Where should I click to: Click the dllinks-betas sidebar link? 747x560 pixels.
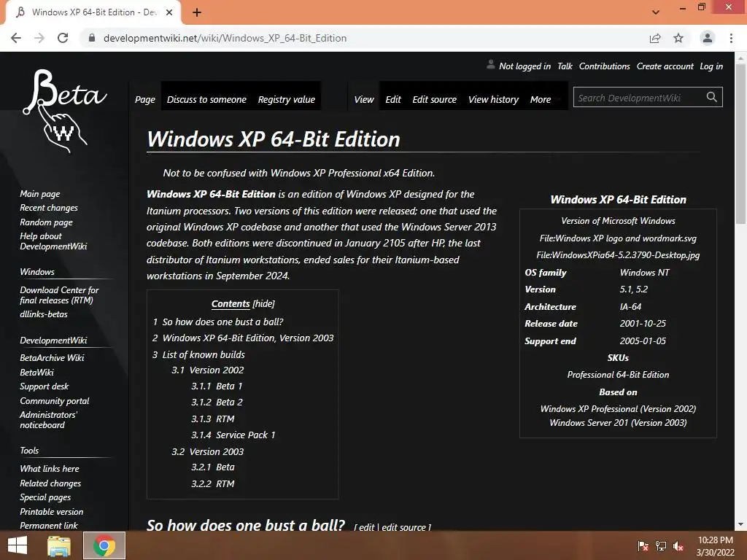point(43,314)
